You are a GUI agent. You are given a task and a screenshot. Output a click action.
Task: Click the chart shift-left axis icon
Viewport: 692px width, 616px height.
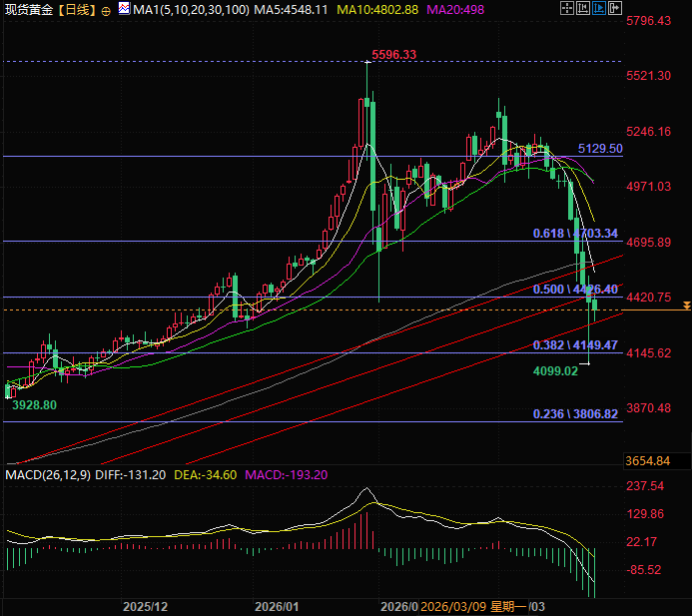(583, 8)
